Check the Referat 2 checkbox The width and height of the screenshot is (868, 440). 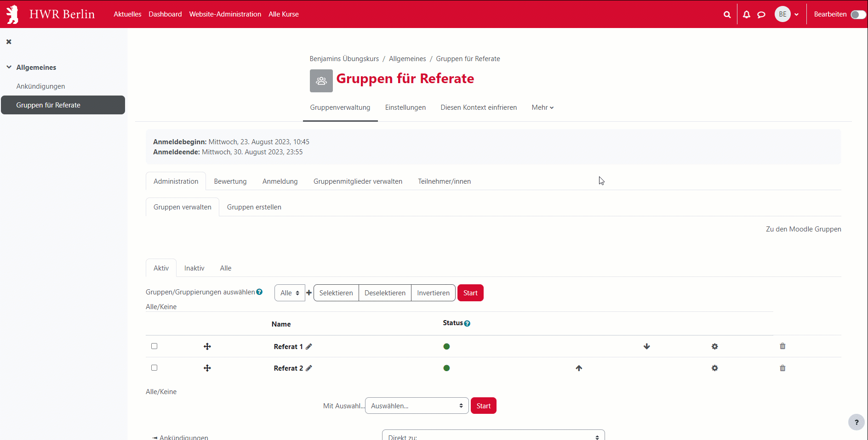pyautogui.click(x=154, y=368)
